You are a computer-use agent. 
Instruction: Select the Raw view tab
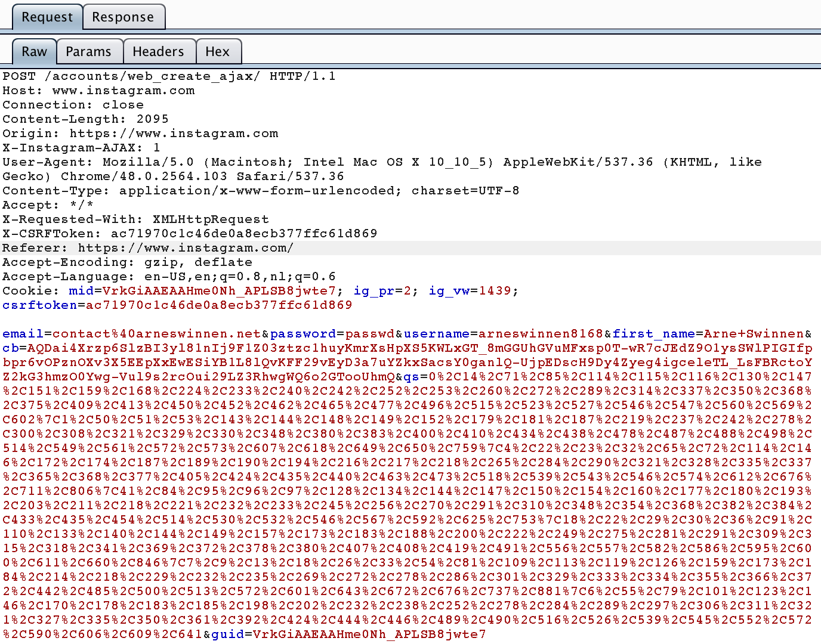coord(34,51)
